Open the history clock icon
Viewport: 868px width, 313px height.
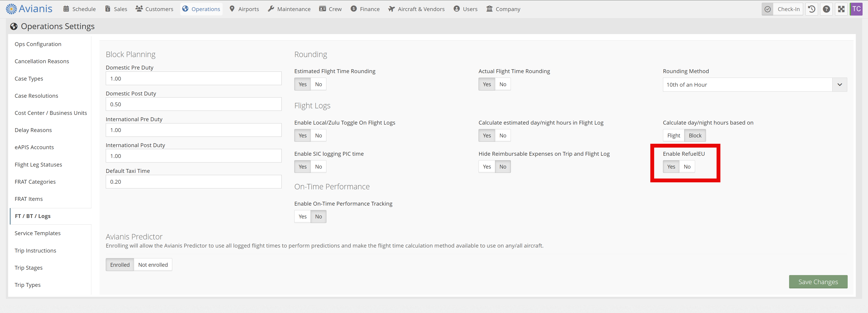(x=811, y=9)
